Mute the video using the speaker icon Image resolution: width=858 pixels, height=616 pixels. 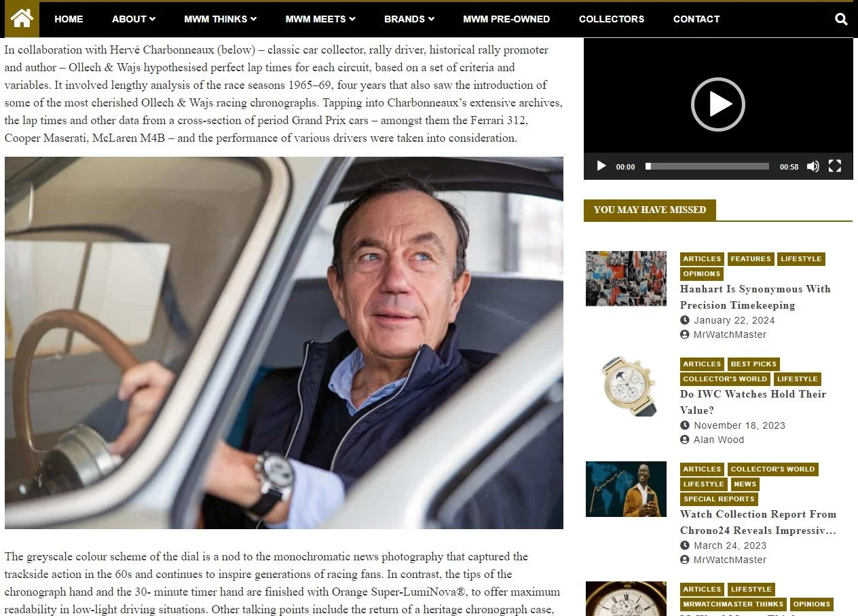pyautogui.click(x=813, y=166)
